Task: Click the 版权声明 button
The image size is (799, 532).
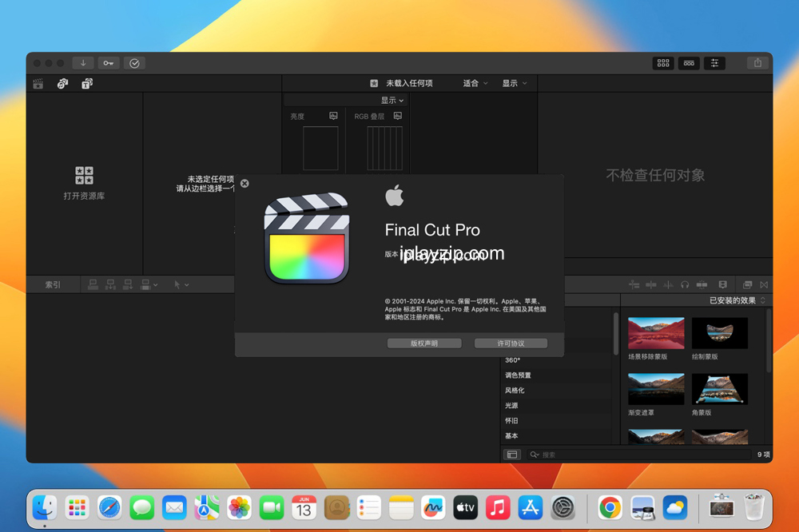Action: (x=424, y=343)
